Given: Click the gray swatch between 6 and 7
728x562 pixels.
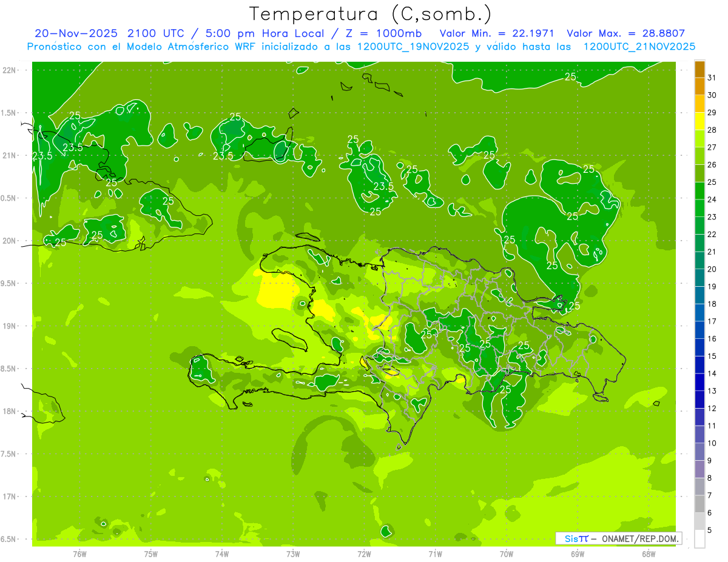Looking at the screenshot, I should 699,504.
